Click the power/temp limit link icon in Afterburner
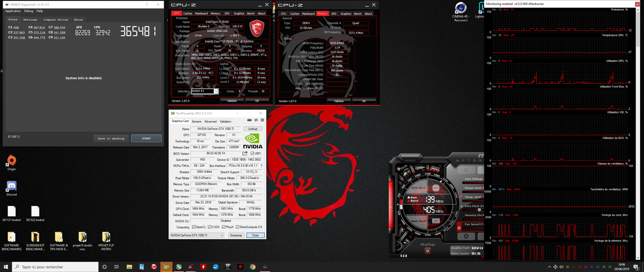The image size is (644, 272). click(461, 197)
